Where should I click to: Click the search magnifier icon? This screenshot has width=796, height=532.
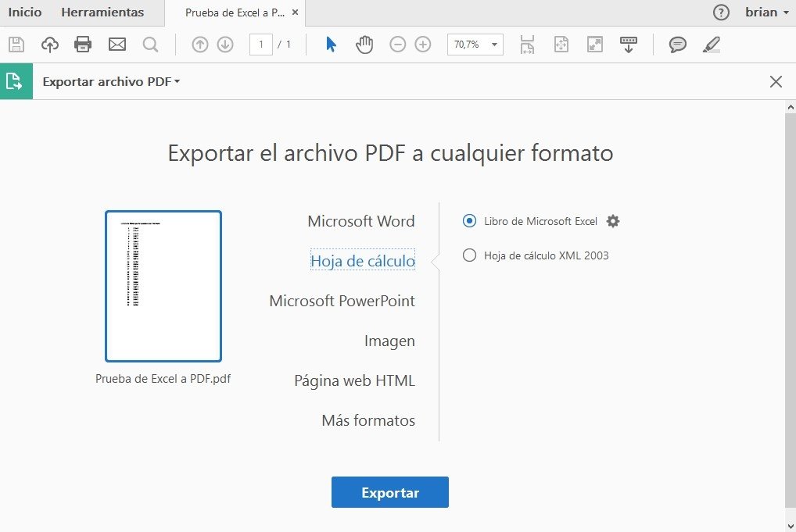point(150,45)
